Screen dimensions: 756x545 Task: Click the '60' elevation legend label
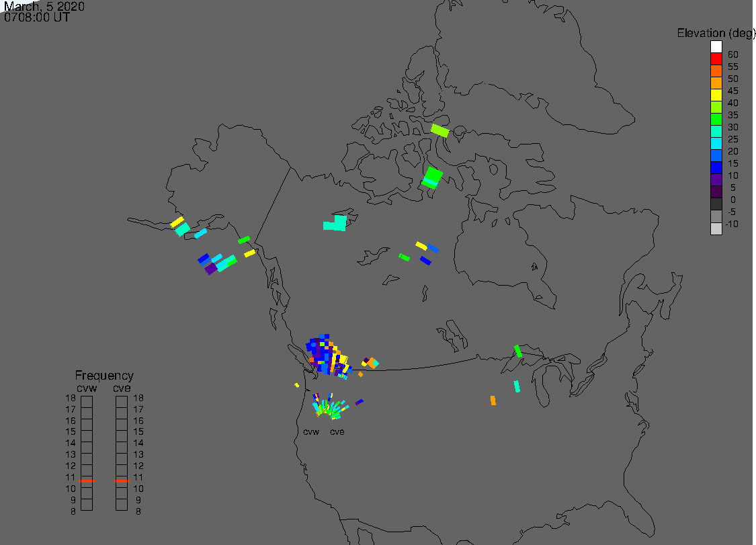(x=733, y=54)
